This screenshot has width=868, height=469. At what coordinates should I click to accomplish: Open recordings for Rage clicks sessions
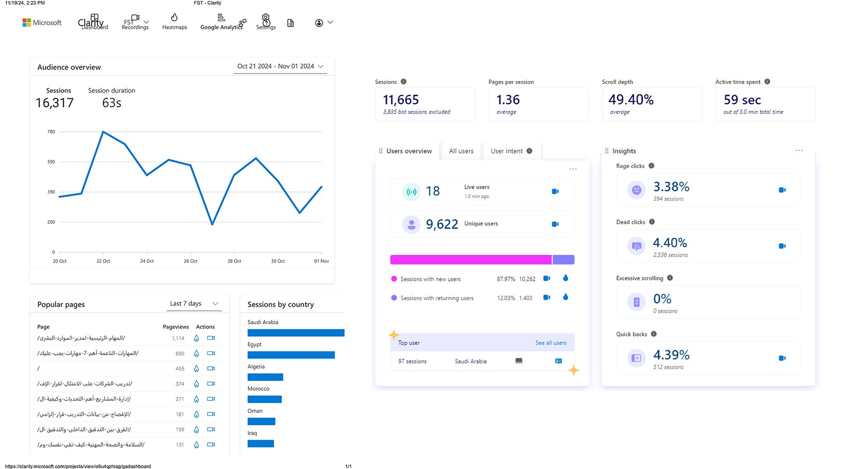pos(782,190)
